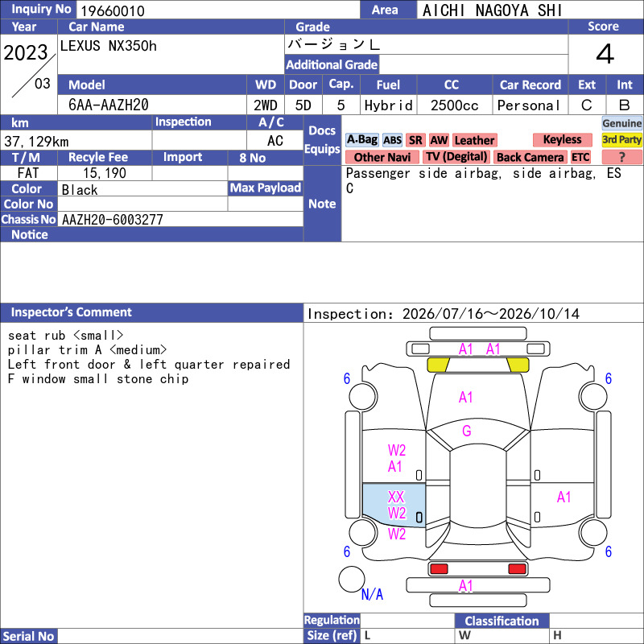Click the Leather equipment badge
Image resolution: width=644 pixels, height=644 pixels.
pyautogui.click(x=475, y=140)
